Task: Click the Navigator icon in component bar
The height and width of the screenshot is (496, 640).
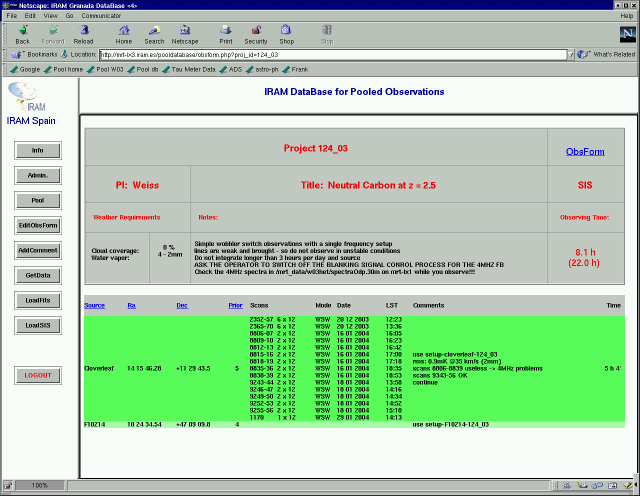Action: point(566,485)
